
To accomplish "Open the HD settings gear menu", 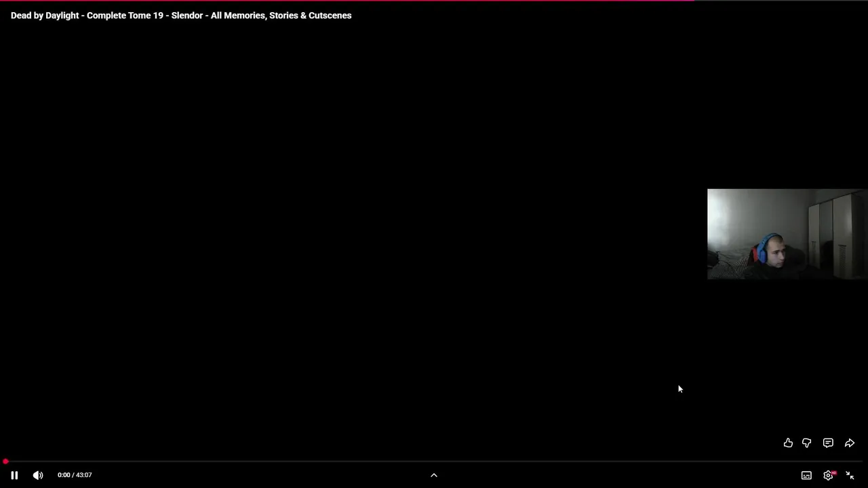I will 828,475.
